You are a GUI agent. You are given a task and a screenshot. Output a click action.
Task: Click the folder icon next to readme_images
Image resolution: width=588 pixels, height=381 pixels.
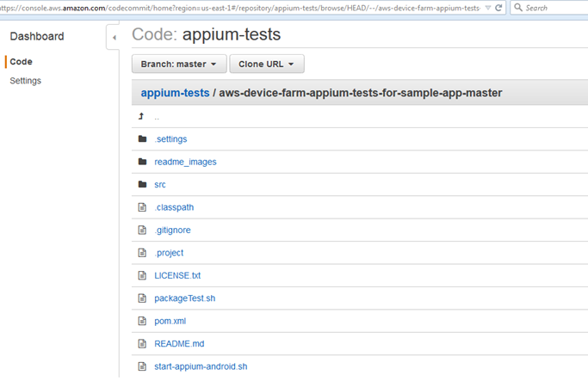tap(142, 162)
